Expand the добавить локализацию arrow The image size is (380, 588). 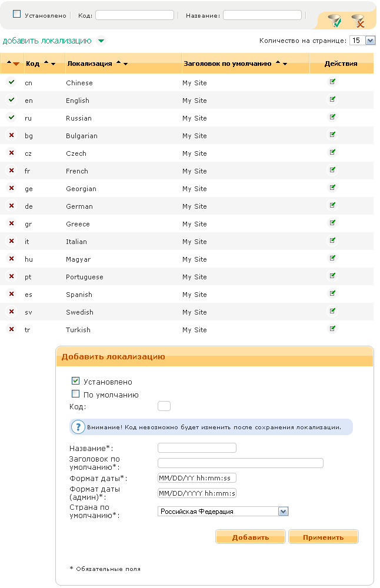click(x=101, y=41)
